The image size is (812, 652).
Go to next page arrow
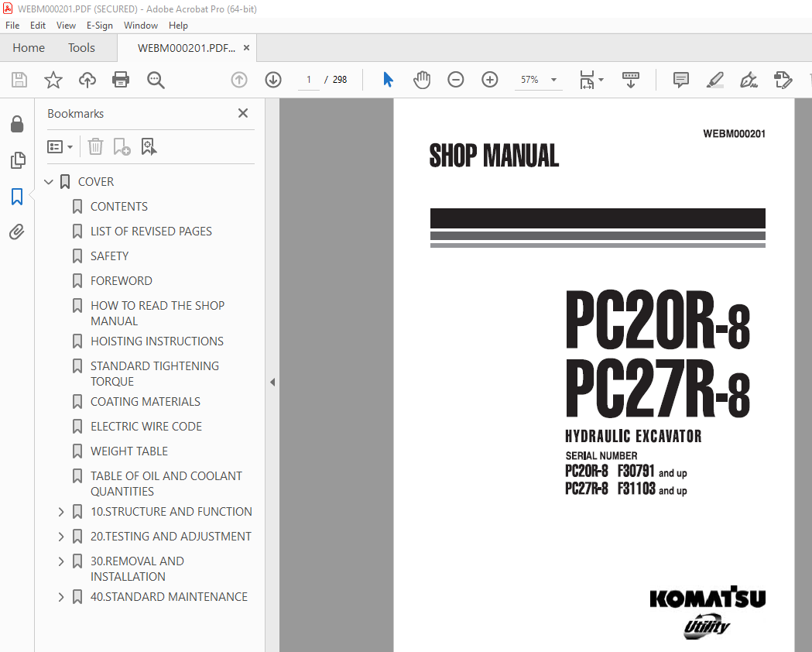click(273, 80)
